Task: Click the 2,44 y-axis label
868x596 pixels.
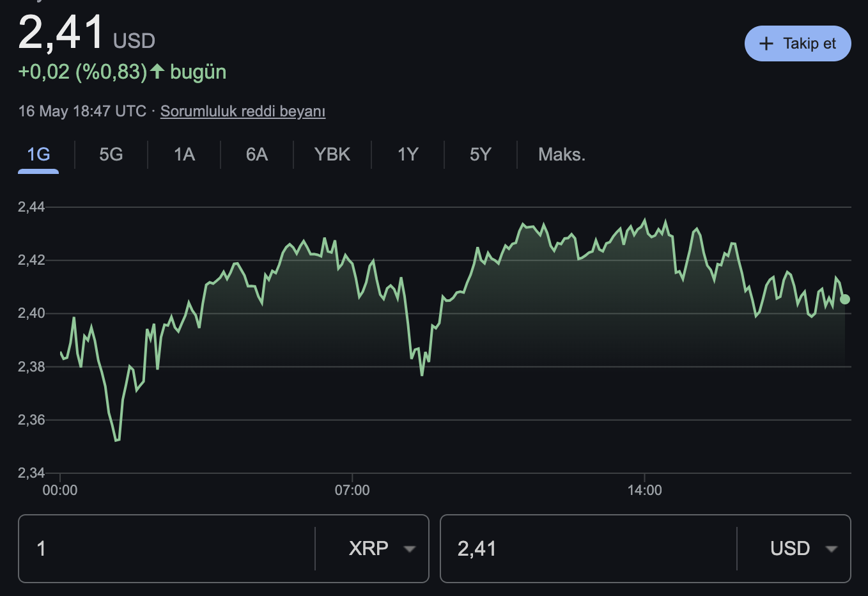Action: coord(31,207)
